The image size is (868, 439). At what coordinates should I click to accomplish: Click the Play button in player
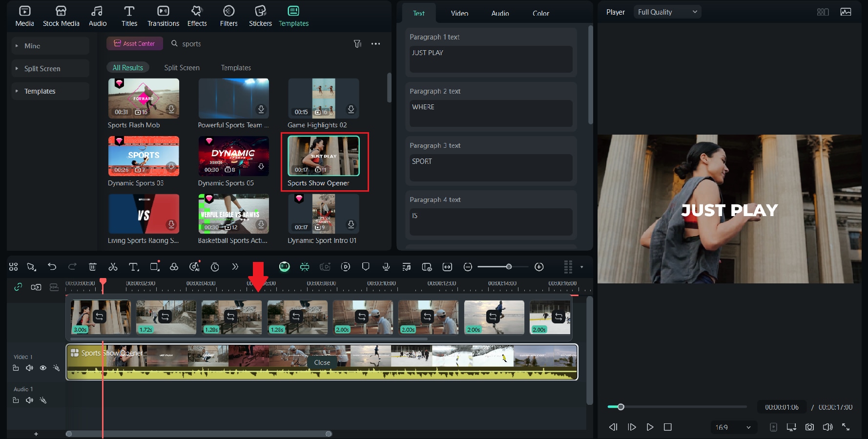tap(650, 427)
